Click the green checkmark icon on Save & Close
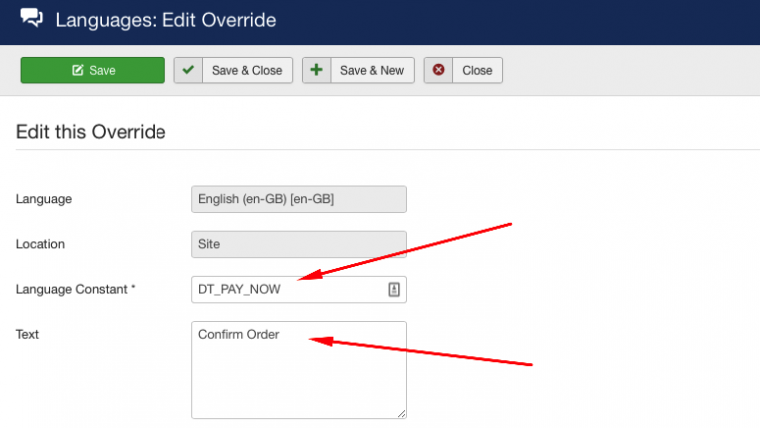 click(188, 70)
